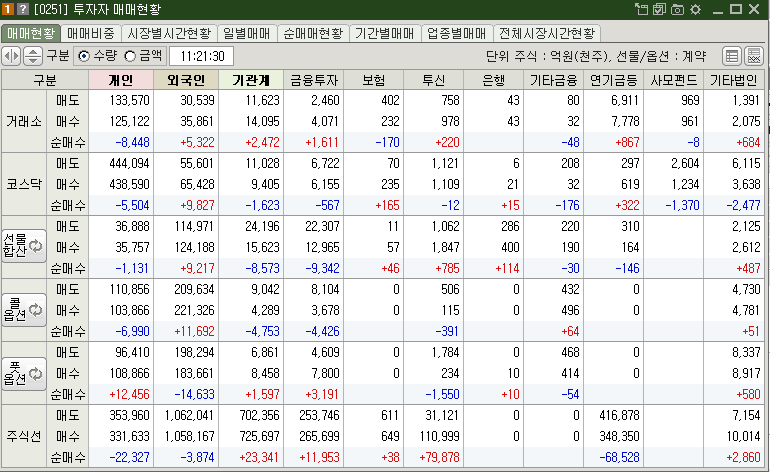
Task: Open the 업종별매매 tab
Action: 456,33
